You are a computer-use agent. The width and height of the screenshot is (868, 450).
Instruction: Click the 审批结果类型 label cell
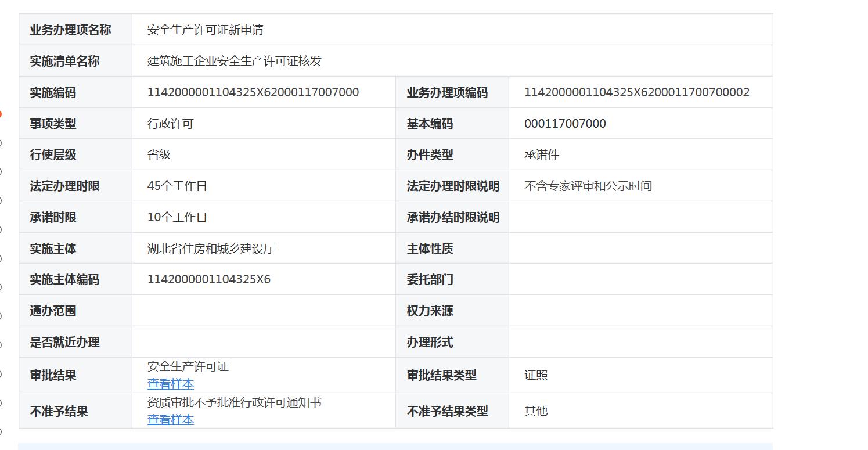452,375
